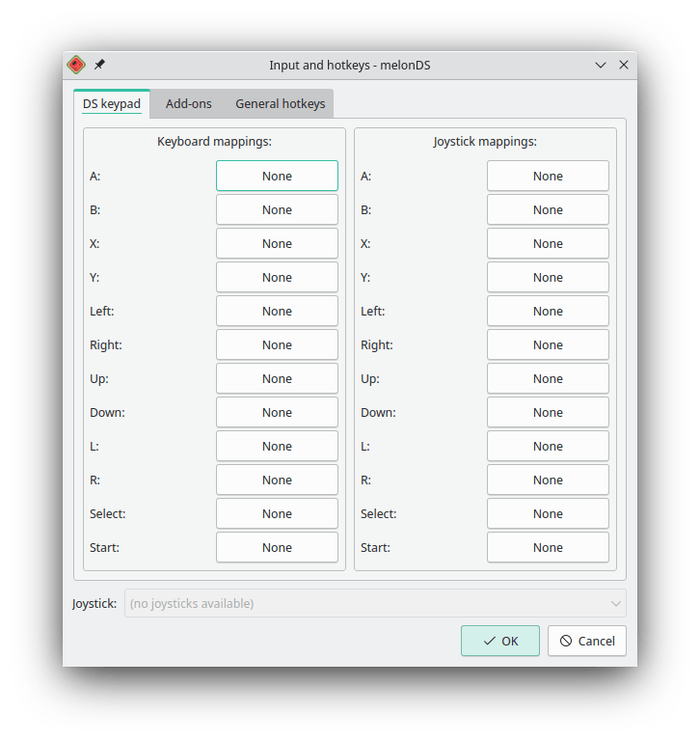The height and width of the screenshot is (741, 700).
Task: Set joystick mapping for A button
Action: pos(548,176)
